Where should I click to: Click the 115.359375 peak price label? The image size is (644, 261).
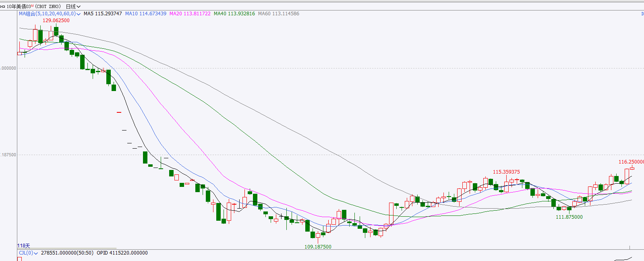tap(506, 172)
